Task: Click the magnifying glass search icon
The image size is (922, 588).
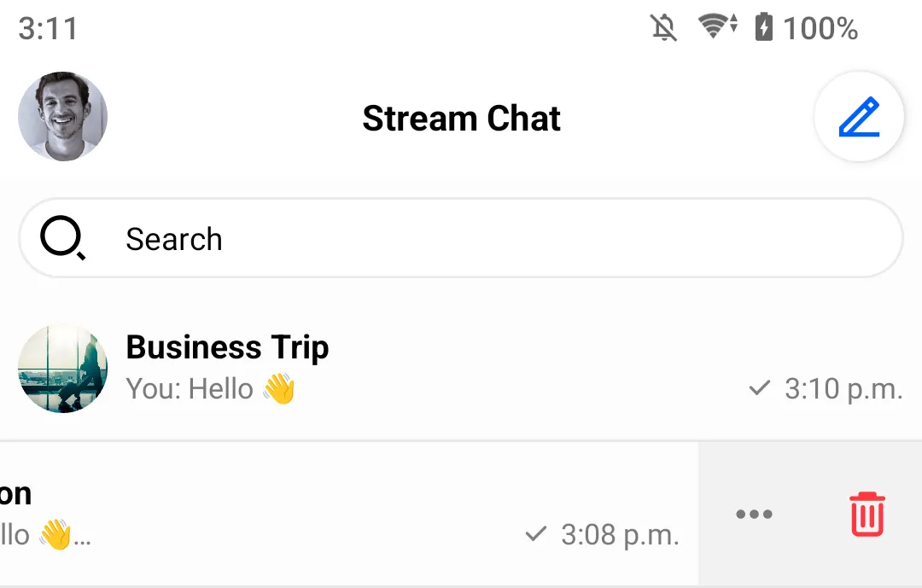Action: tap(62, 238)
